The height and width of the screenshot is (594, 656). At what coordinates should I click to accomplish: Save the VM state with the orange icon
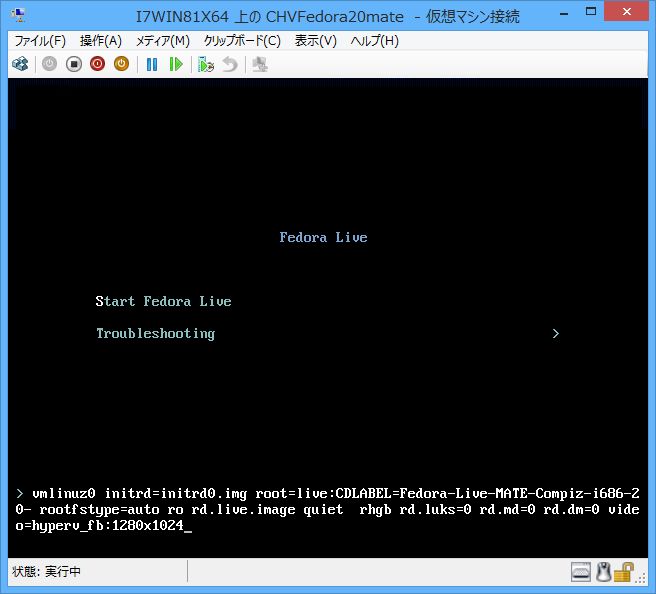121,64
